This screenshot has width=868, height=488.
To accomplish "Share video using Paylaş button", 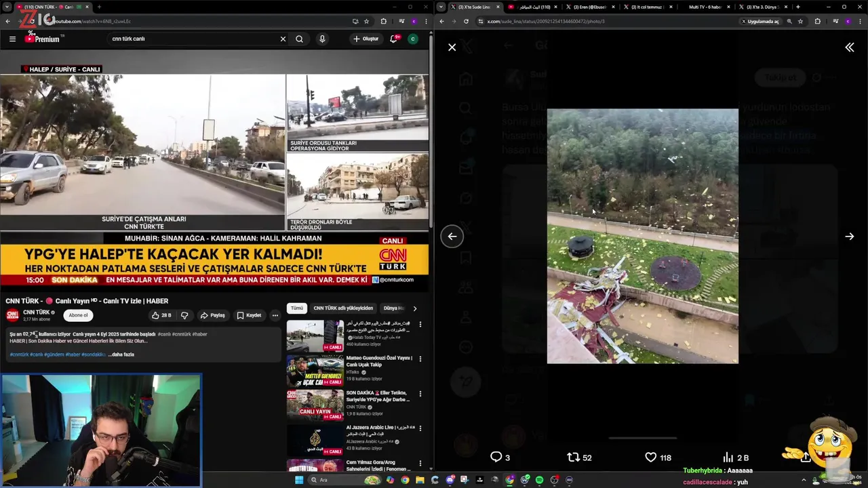I will tap(212, 315).
